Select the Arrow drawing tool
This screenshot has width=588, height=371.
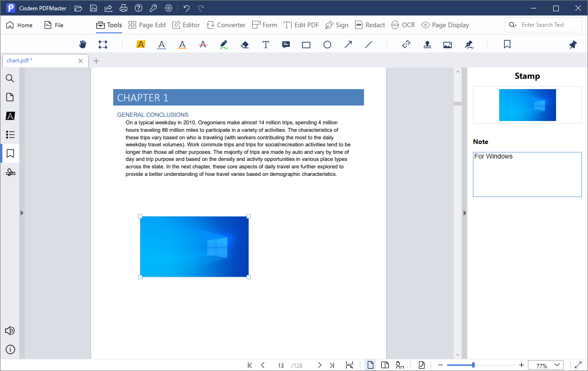coord(348,45)
